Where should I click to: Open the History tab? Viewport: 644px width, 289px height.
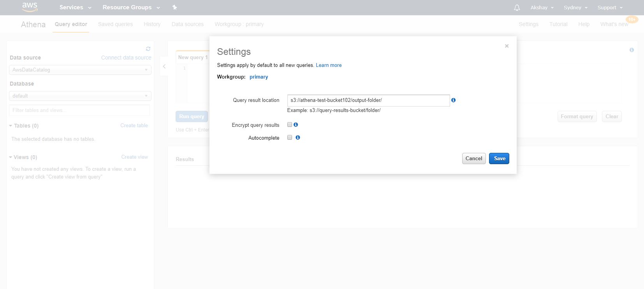point(152,24)
